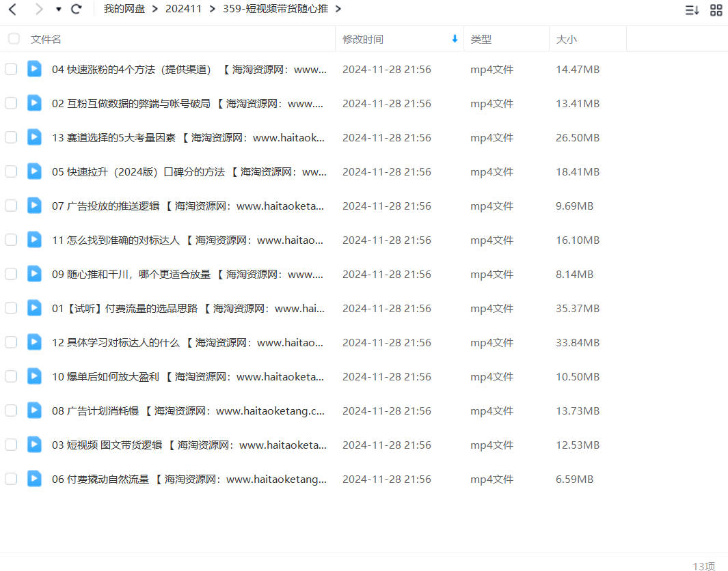Check the box for file 08 广告计划
Viewport: 728px width, 571px height.
[11, 410]
